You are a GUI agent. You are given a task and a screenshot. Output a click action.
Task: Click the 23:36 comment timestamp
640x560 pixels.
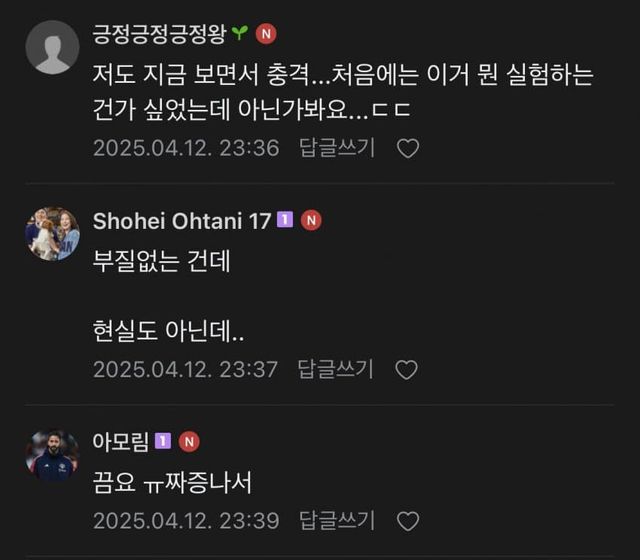click(186, 149)
